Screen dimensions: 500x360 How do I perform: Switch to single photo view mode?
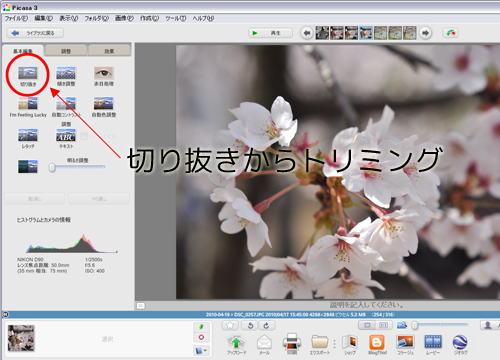(367, 325)
